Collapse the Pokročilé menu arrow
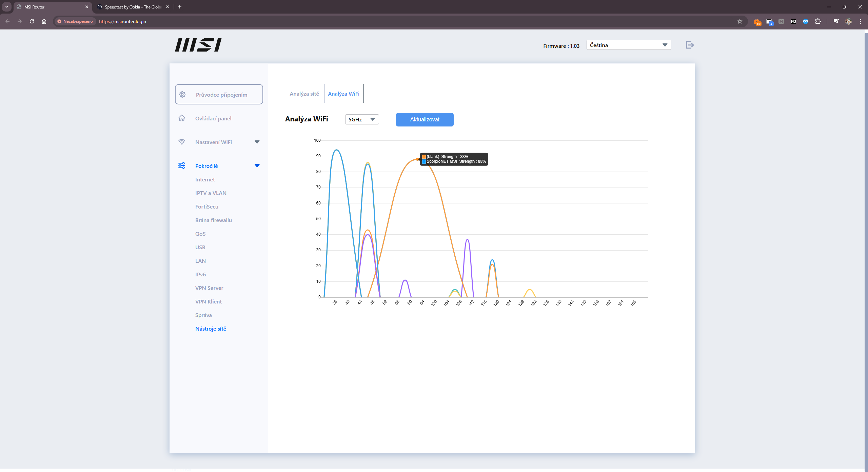This screenshot has height=472, width=868. [x=257, y=166]
